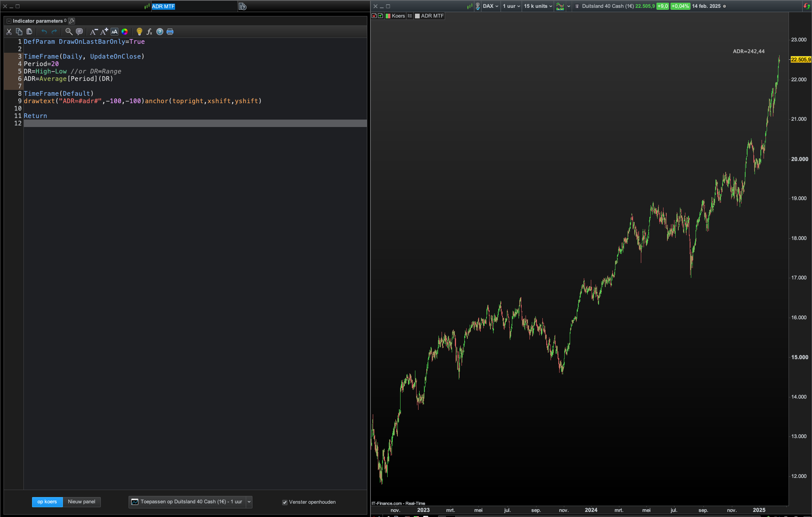This screenshot has height=517, width=812.
Task: Click the Nieuw panel button
Action: (x=82, y=502)
